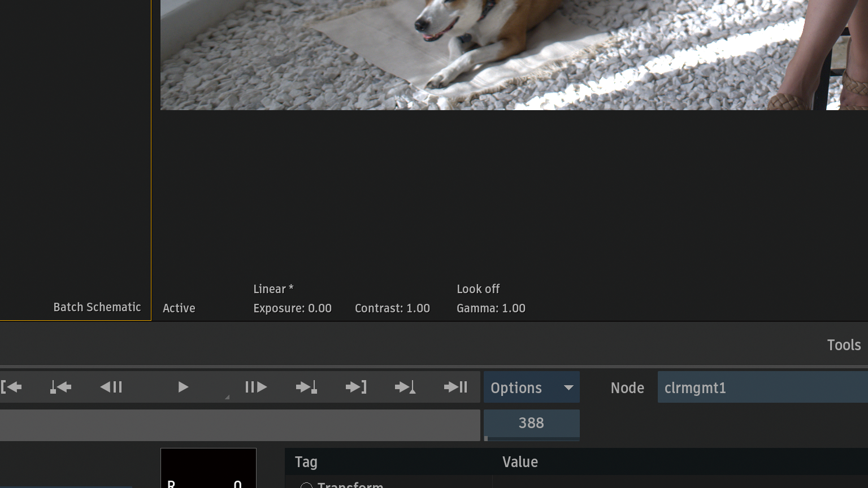Click the Exposure value in viewport
Screen dimensions: 868x488
[x=292, y=308]
